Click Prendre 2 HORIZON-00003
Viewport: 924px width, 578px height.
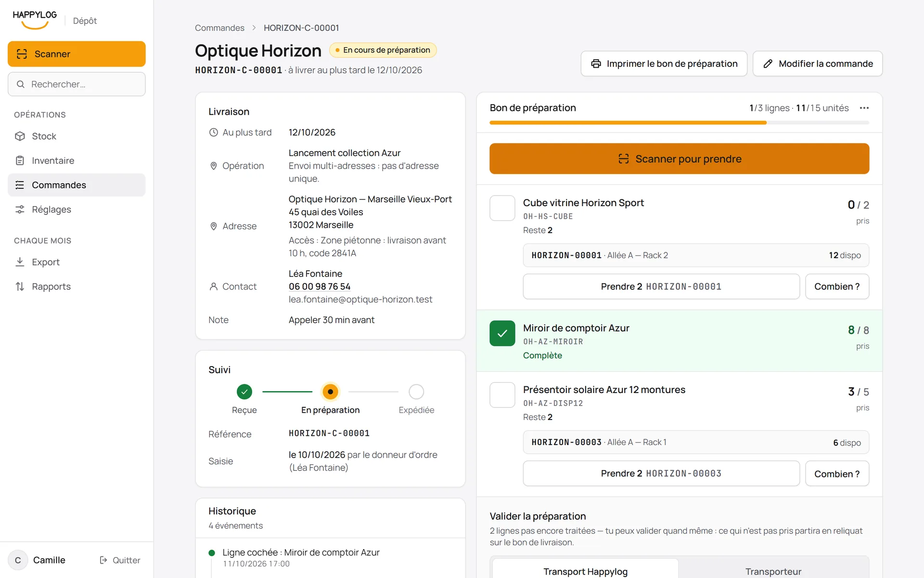coord(661,473)
